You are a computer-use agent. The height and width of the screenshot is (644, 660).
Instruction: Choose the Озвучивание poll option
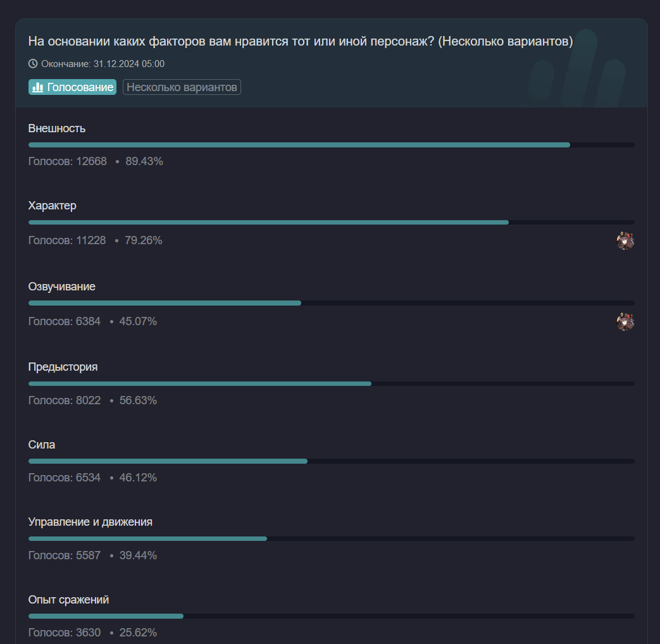tap(62, 287)
